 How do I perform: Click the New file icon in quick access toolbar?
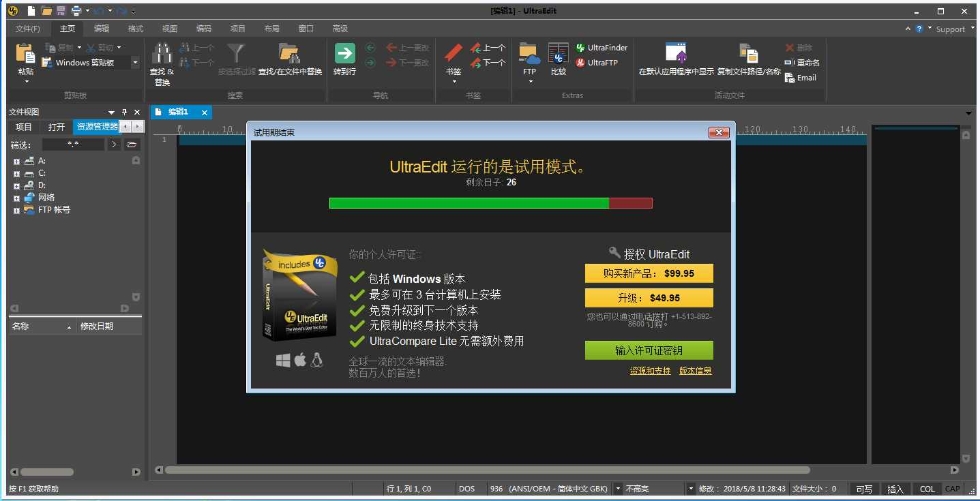[x=31, y=11]
